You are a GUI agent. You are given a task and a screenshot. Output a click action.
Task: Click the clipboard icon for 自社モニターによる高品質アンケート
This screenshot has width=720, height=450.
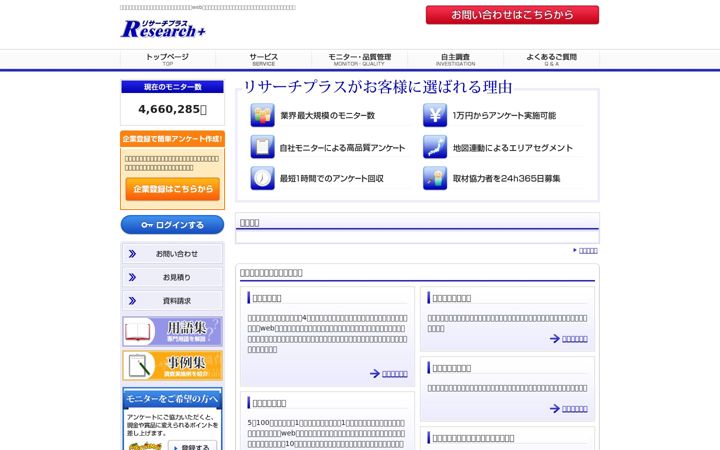[262, 146]
